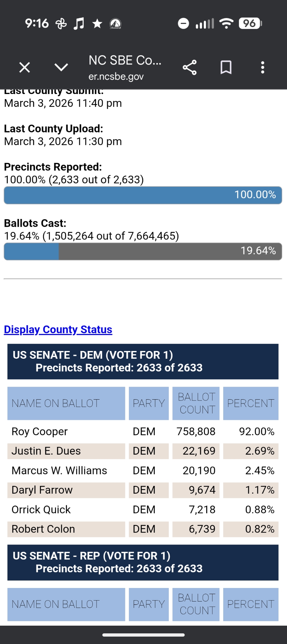The width and height of the screenshot is (287, 644).
Task: Tap the US SENATE - REP contest header
Action: click(143, 562)
